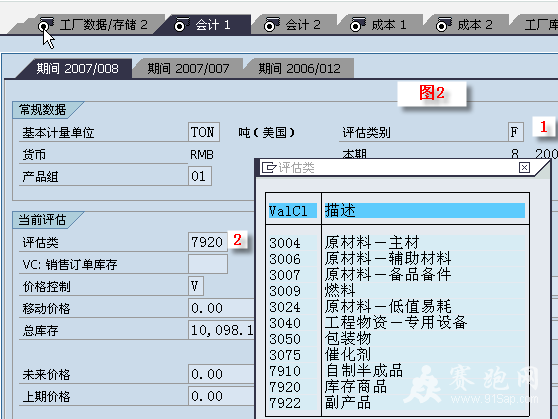Click the 价格控制 field showing V
Viewport: 558px width, 419px height.
pos(196,286)
